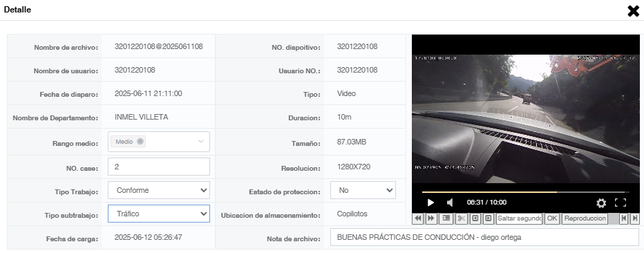Expand the Rango medio dropdown
The height and width of the screenshot is (253, 644).
point(200,141)
